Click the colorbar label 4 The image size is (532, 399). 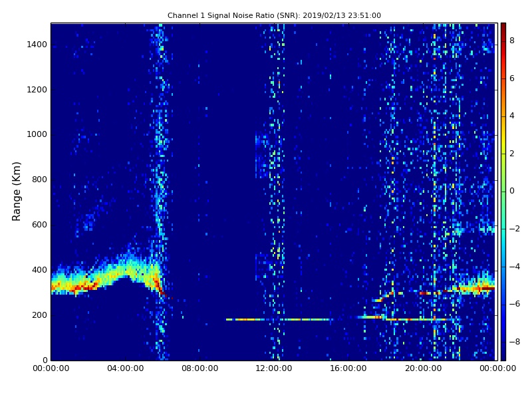pyautogui.click(x=512, y=116)
